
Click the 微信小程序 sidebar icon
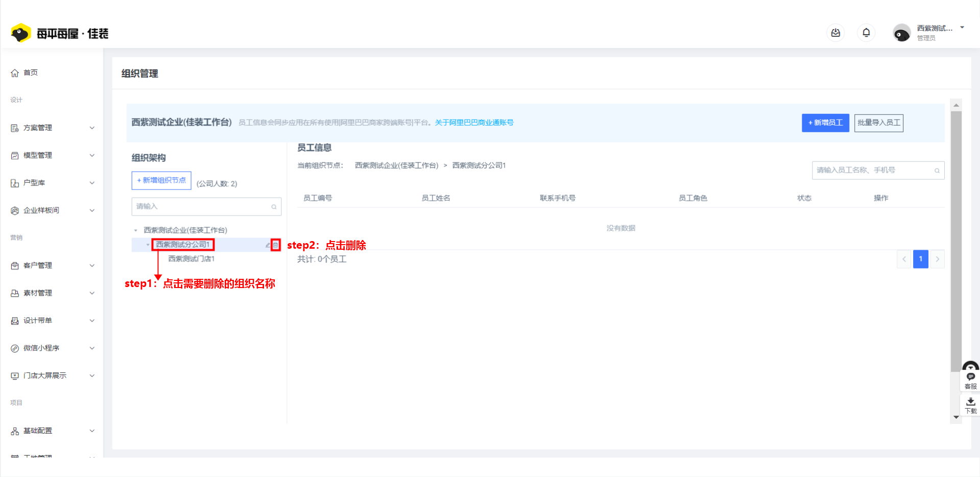(x=15, y=348)
